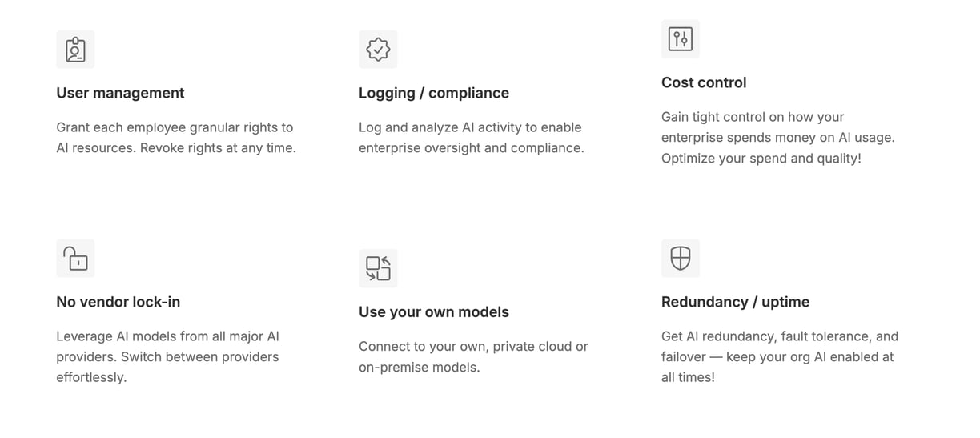Viewport: 980px width, 438px height.
Task: Click the Logging compliance verified badge icon
Action: click(x=378, y=49)
